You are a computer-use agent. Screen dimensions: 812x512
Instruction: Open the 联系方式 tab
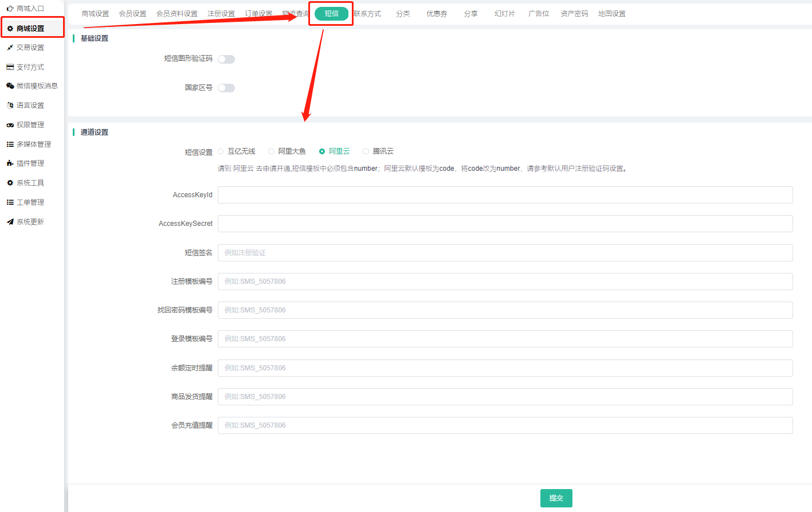point(367,14)
